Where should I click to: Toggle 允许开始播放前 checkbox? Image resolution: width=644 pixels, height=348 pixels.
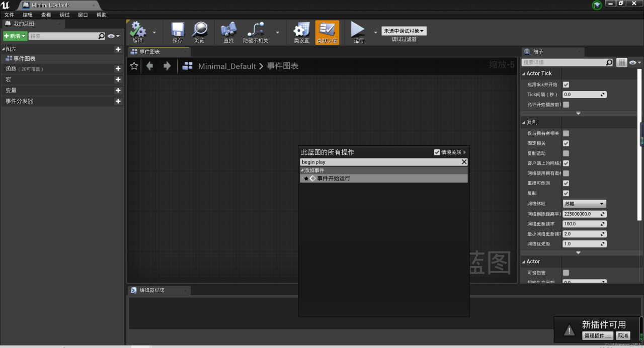566,105
